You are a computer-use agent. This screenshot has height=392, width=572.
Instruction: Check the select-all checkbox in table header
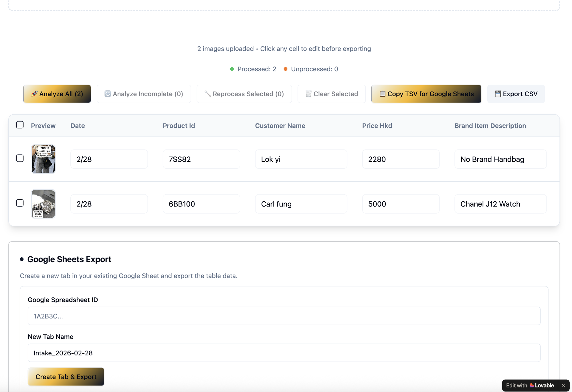pos(20,125)
